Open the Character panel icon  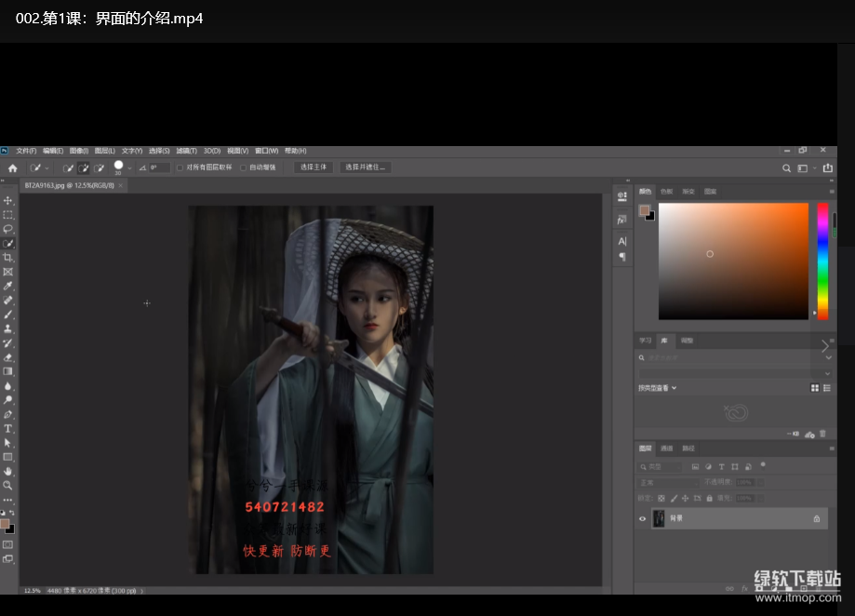click(622, 241)
